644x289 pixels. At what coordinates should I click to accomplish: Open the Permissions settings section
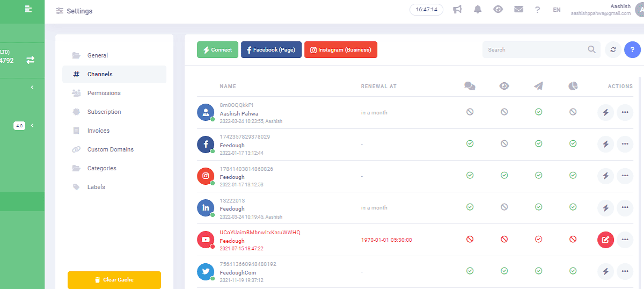(x=104, y=93)
